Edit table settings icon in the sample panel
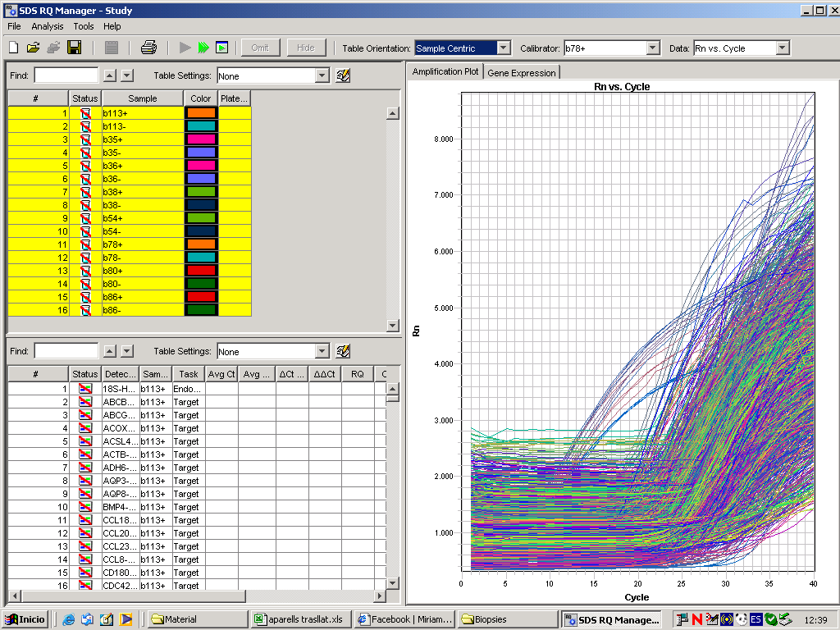 click(x=344, y=75)
